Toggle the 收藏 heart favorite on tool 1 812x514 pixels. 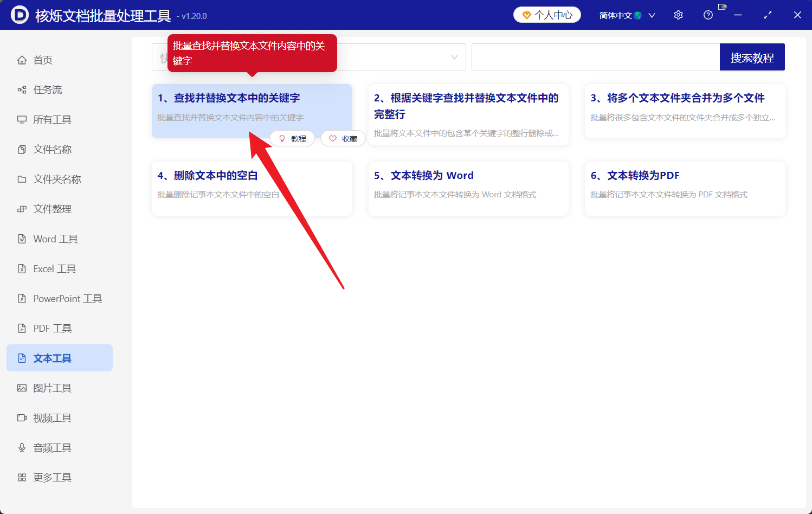343,138
